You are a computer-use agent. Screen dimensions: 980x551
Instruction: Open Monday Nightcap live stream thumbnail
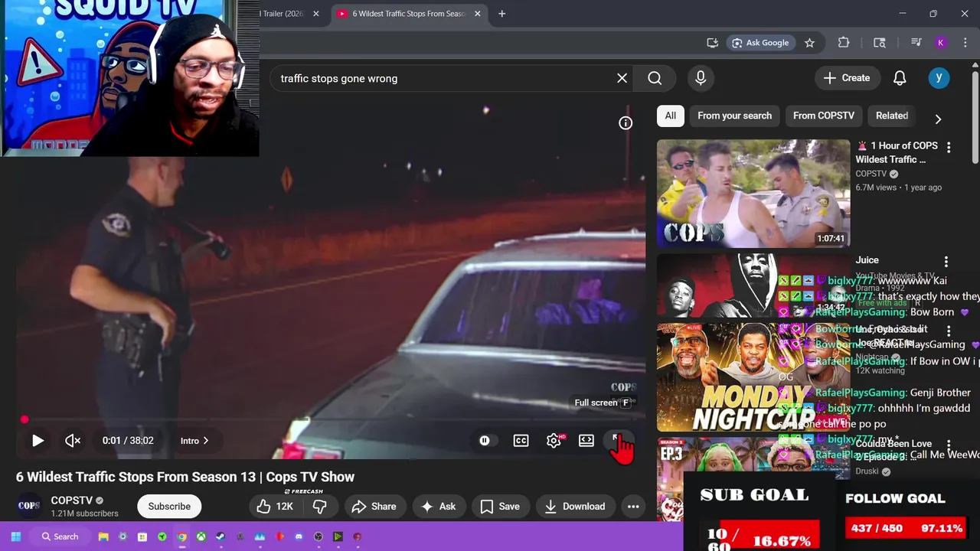[x=753, y=377]
